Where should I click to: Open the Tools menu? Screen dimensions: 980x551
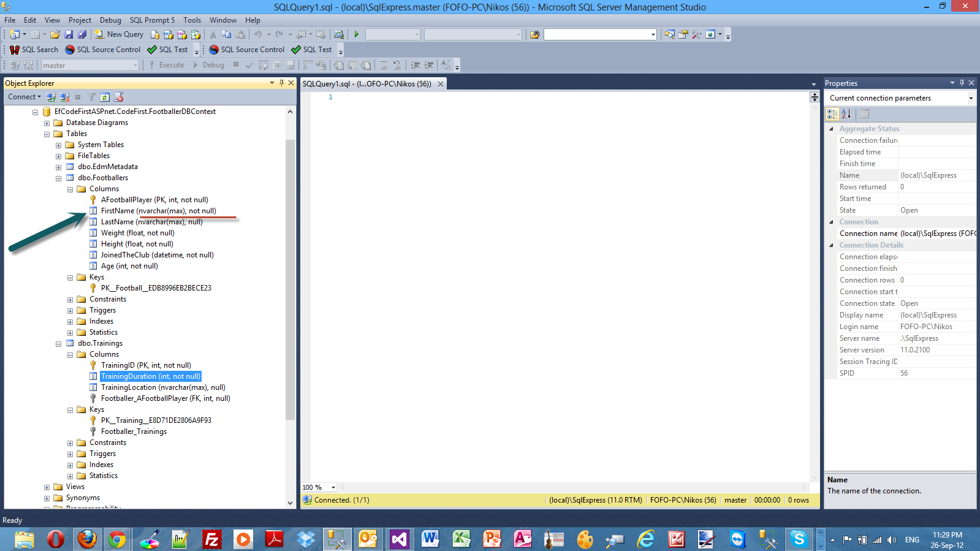[192, 20]
